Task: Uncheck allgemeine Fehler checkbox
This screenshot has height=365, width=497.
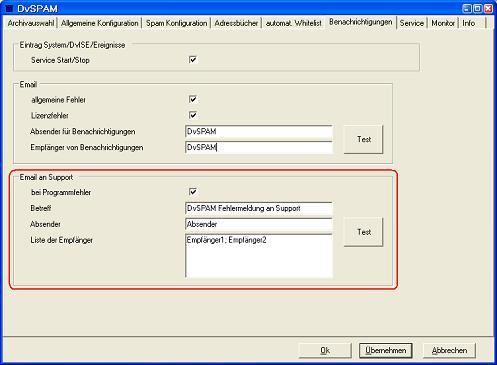Action: pyautogui.click(x=193, y=99)
